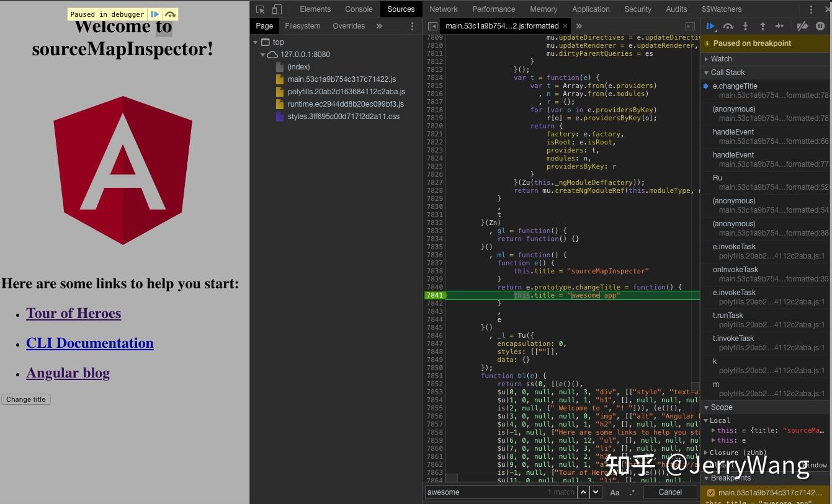Collapse the top frame tree node
The width and height of the screenshot is (832, 504).
pyautogui.click(x=255, y=42)
